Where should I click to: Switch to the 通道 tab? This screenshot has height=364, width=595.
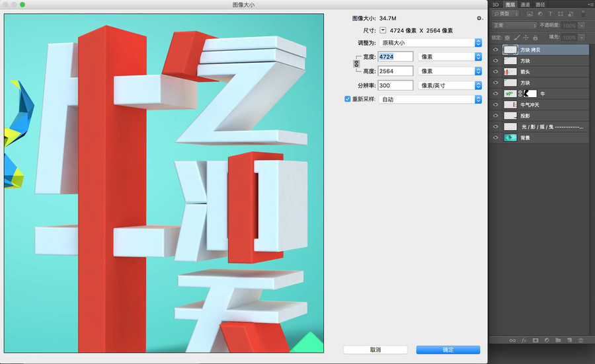click(x=525, y=5)
